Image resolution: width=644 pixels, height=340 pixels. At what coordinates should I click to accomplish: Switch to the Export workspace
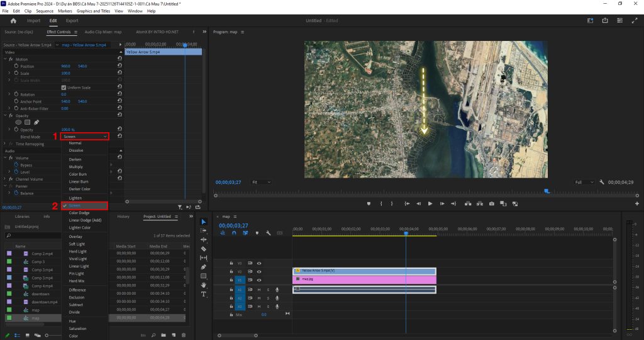(x=72, y=20)
